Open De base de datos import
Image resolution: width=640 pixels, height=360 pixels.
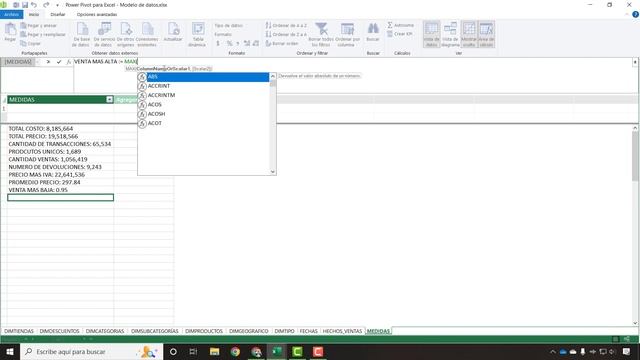(x=81, y=34)
